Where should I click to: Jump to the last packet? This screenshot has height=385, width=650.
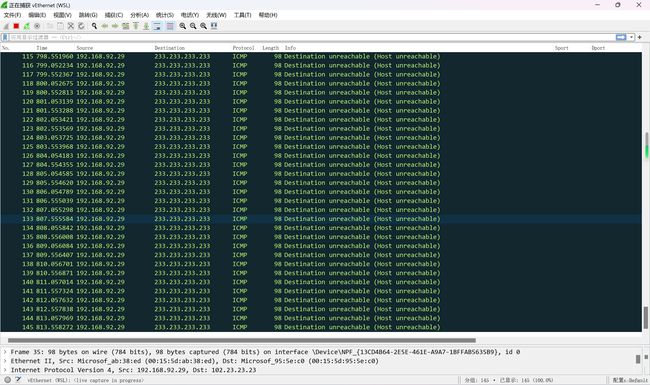pos(146,26)
